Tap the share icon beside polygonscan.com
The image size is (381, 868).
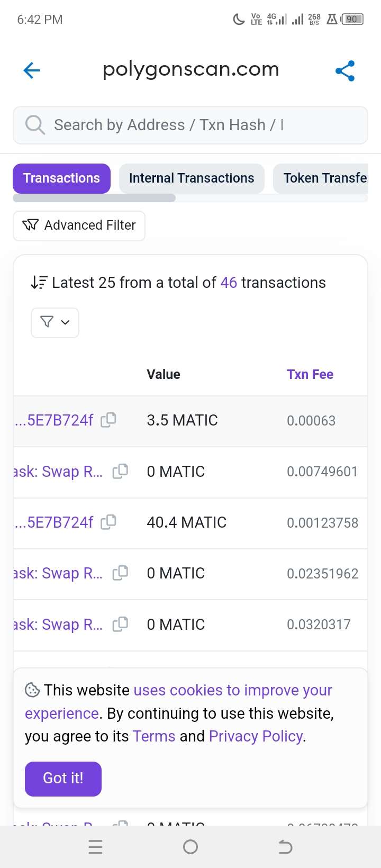pos(345,71)
